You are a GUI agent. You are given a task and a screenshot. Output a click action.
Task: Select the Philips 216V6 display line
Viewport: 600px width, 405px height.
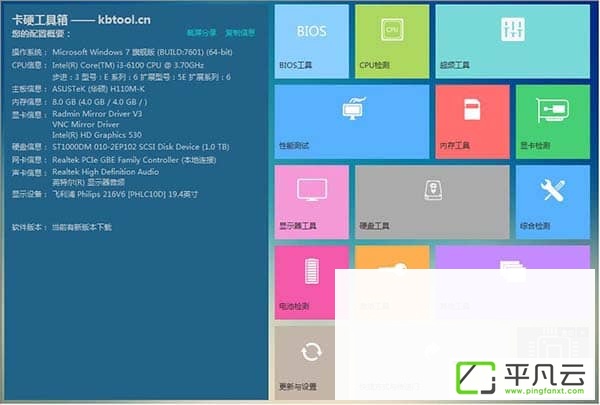125,194
